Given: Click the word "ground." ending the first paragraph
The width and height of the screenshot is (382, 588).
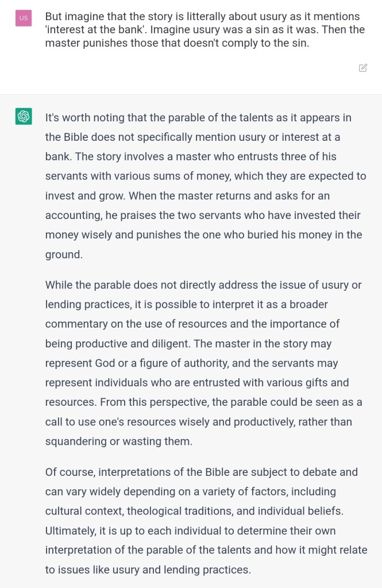Looking at the screenshot, I should pos(64,254).
